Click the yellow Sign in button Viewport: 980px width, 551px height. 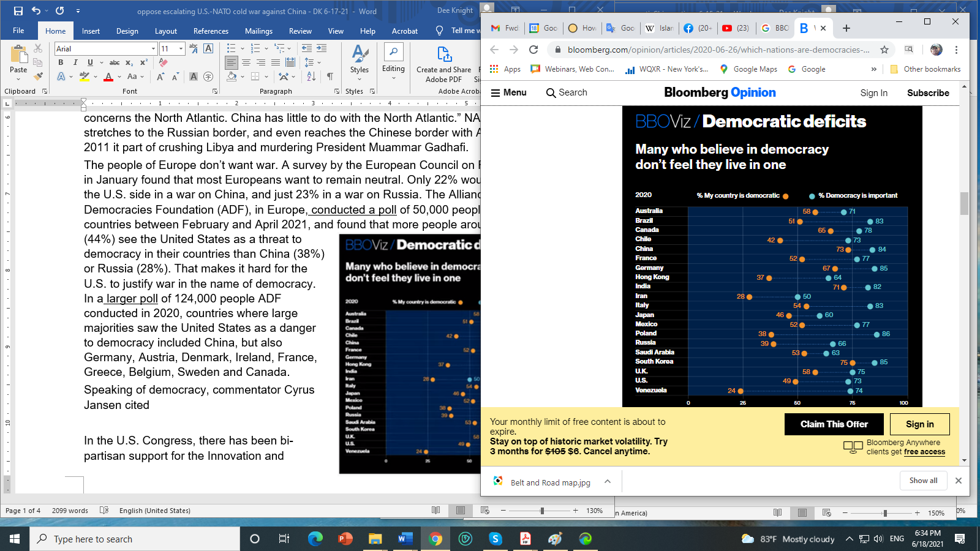pos(920,424)
